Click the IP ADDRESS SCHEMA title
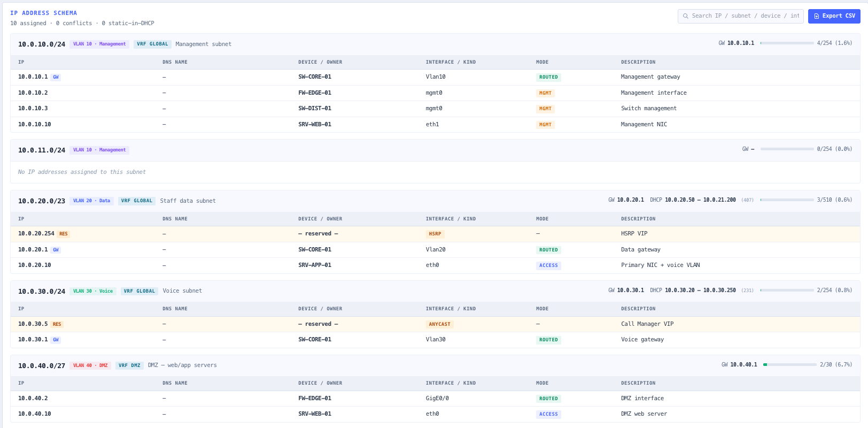 click(43, 13)
